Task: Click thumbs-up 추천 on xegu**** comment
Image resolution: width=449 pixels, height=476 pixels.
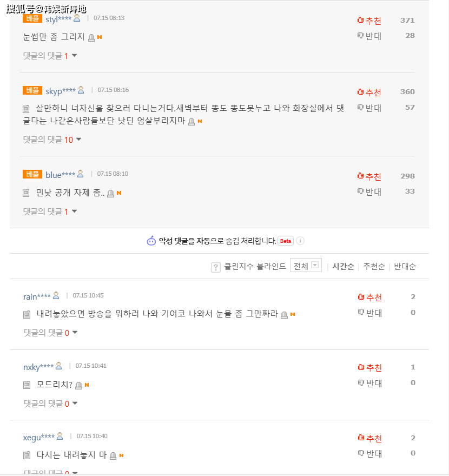Action: (370, 438)
